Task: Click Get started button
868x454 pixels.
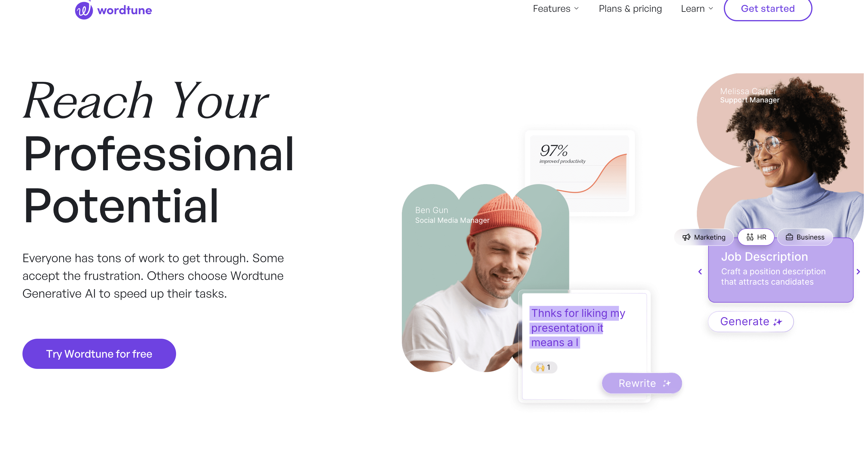Action: click(768, 8)
